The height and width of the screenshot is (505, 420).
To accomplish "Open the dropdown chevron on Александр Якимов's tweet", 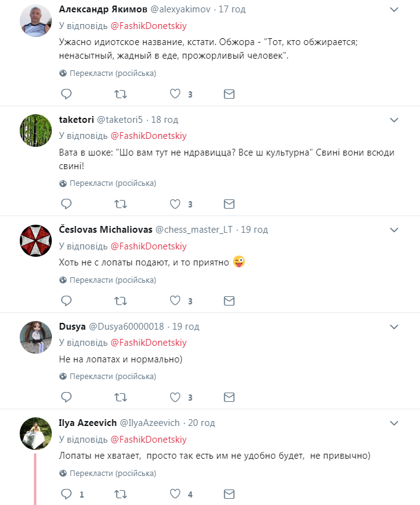I will pyautogui.click(x=394, y=10).
